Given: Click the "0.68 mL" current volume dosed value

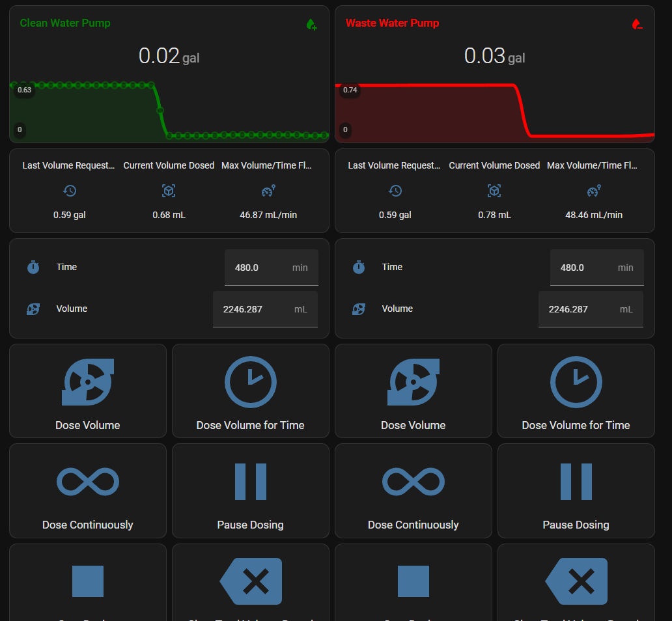Looking at the screenshot, I should point(169,215).
